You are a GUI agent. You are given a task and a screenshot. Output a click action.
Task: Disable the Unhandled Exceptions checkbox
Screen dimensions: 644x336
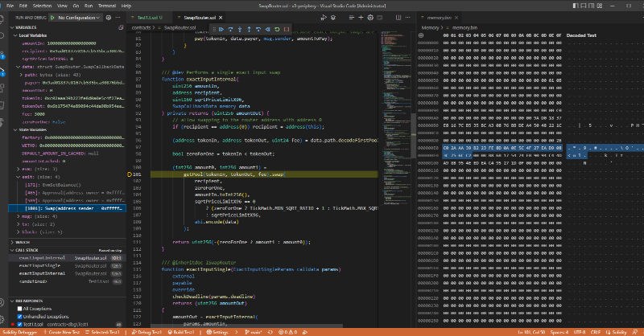(19, 317)
